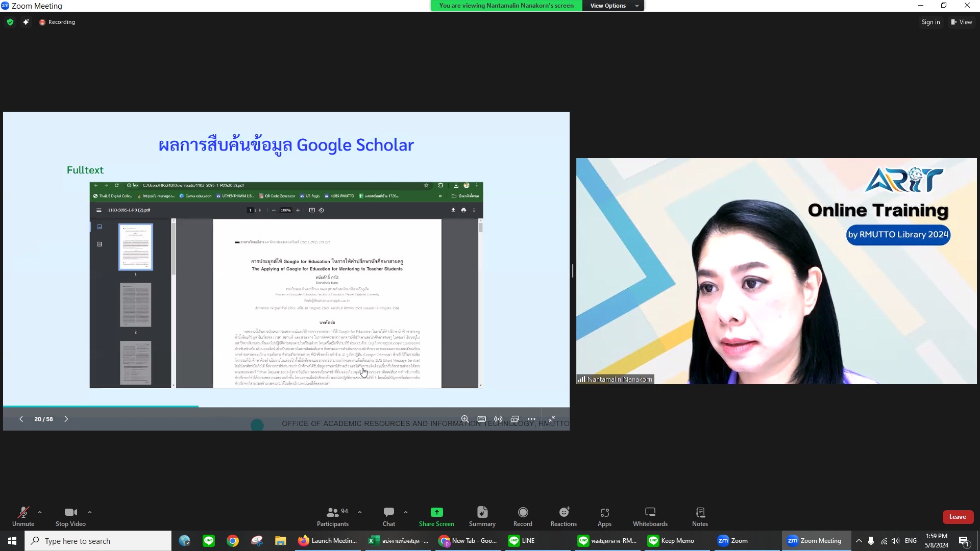The height and width of the screenshot is (551, 980).
Task: Click the green Share Screen button
Action: (x=436, y=516)
